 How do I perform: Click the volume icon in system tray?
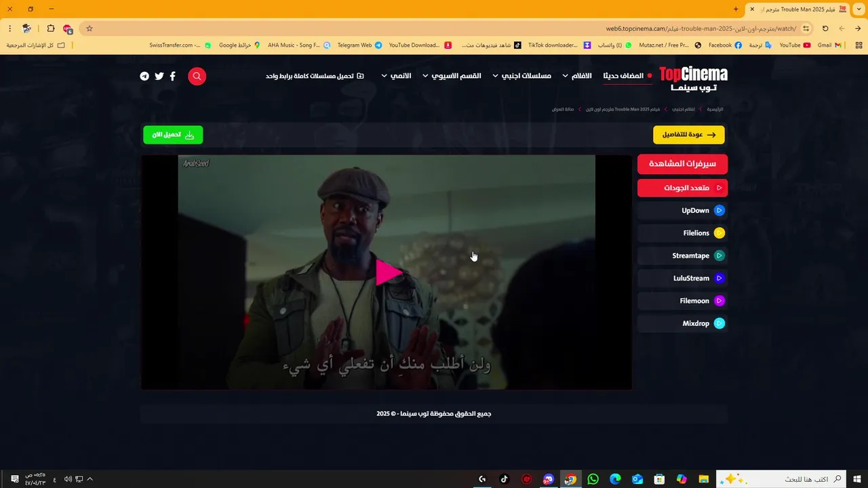[68, 479]
